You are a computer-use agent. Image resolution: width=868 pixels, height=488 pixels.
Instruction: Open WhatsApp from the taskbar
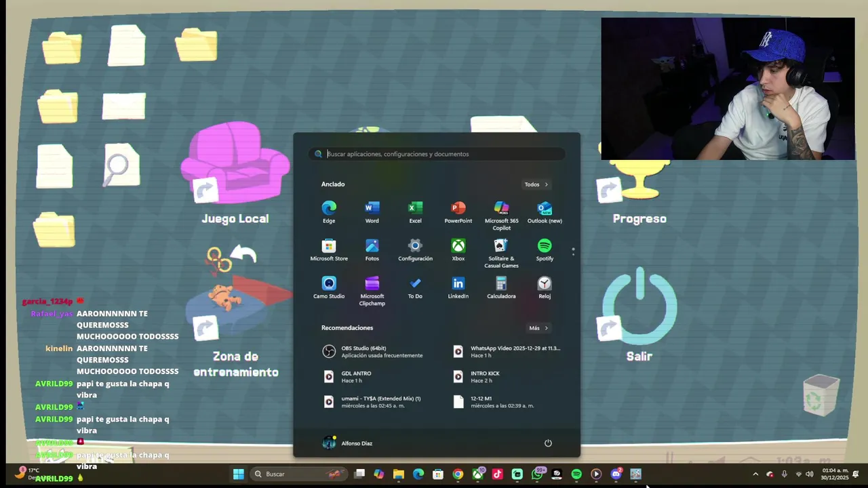click(x=537, y=474)
